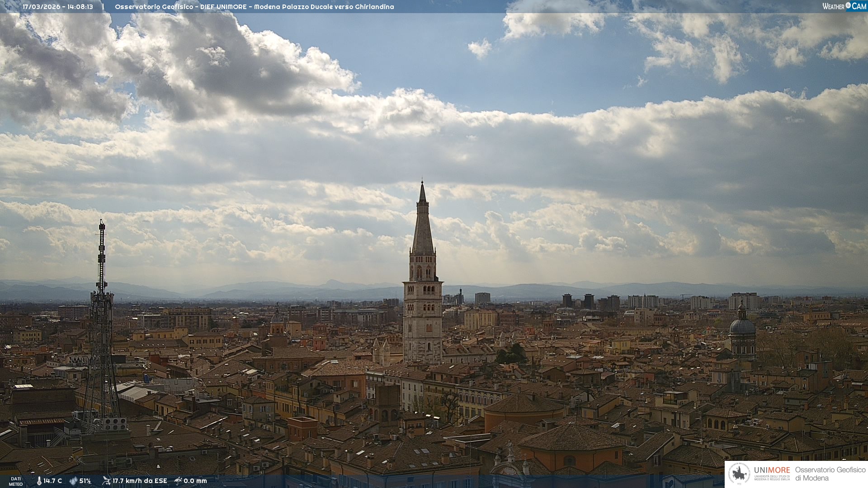Click the wind anemometer icon
The width and height of the screenshot is (868, 488).
pyautogui.click(x=106, y=481)
